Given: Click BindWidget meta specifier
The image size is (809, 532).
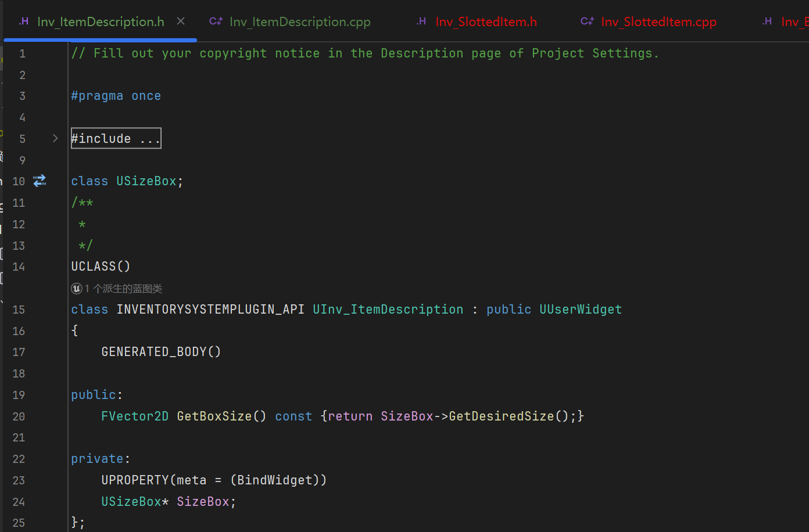Looking at the screenshot, I should coord(275,480).
